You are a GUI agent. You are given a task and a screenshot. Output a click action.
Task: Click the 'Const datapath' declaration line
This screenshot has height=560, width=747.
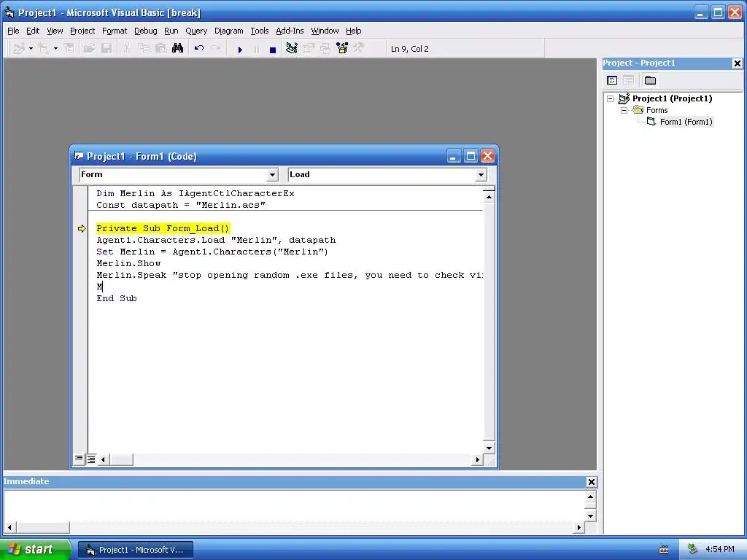pyautogui.click(x=181, y=205)
